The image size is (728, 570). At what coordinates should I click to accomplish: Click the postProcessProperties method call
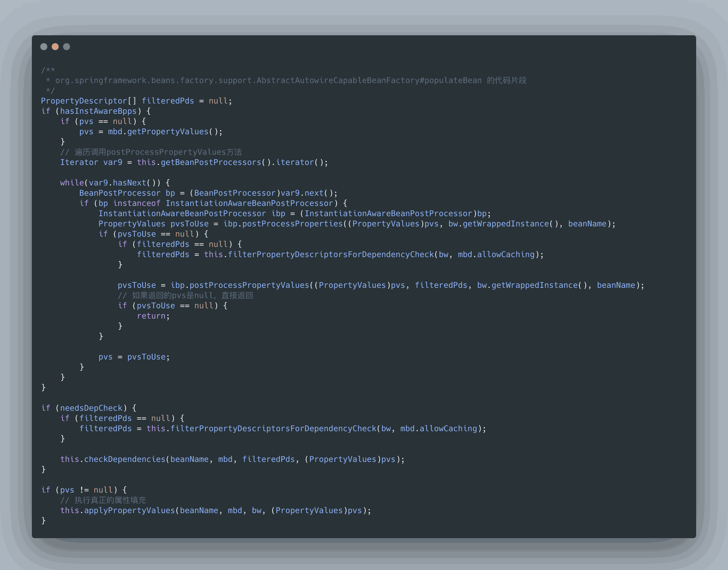pyautogui.click(x=292, y=224)
